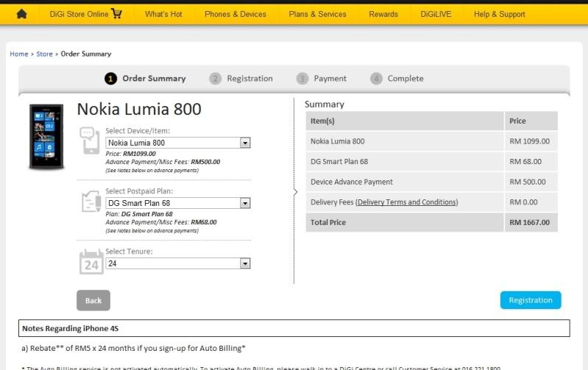
Task: Click the Order Summary step 1 circle
Action: click(110, 79)
